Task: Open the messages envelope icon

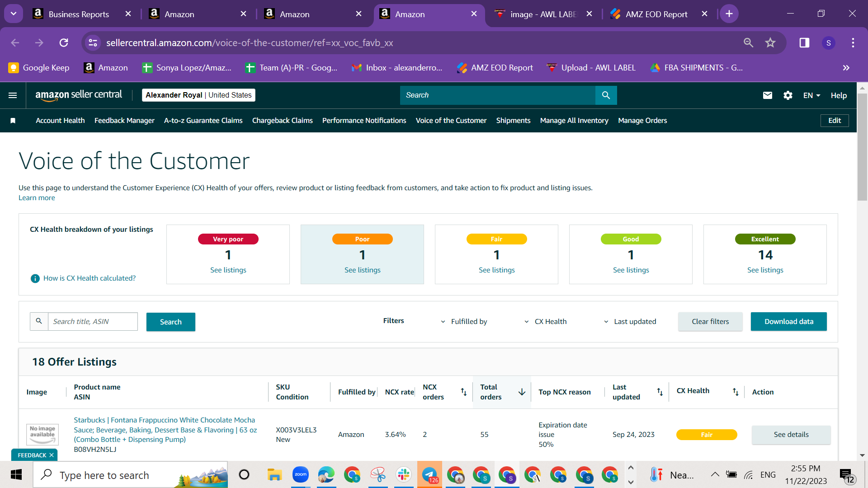Action: coord(768,95)
